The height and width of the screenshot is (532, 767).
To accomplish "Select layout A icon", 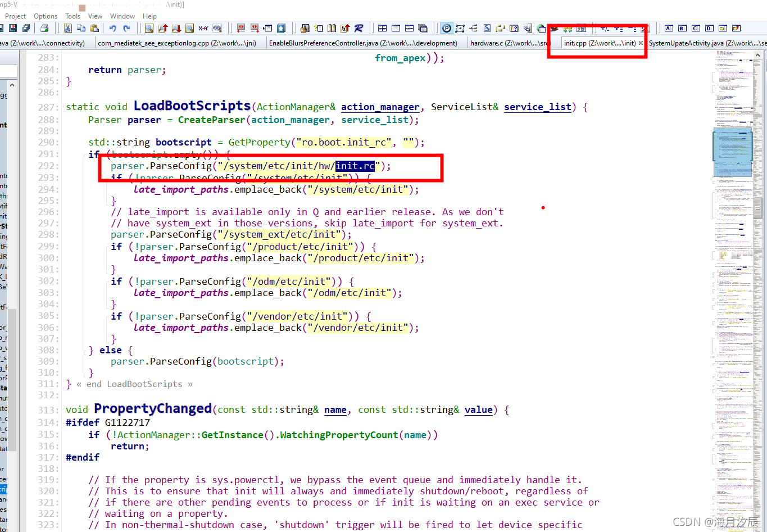I will coord(669,28).
